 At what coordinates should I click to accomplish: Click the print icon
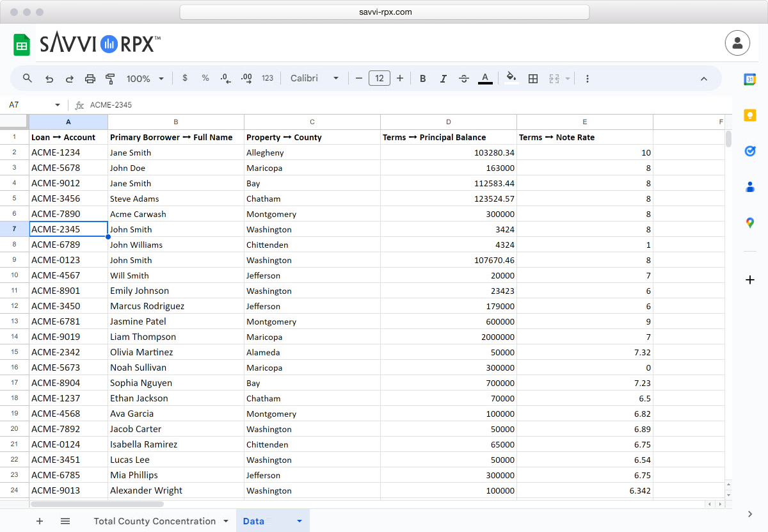click(x=90, y=79)
